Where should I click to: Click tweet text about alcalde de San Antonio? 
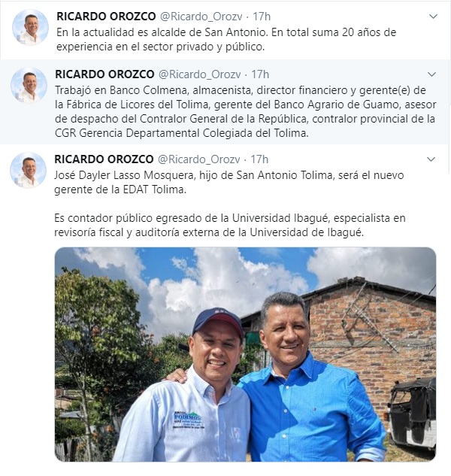point(226,39)
